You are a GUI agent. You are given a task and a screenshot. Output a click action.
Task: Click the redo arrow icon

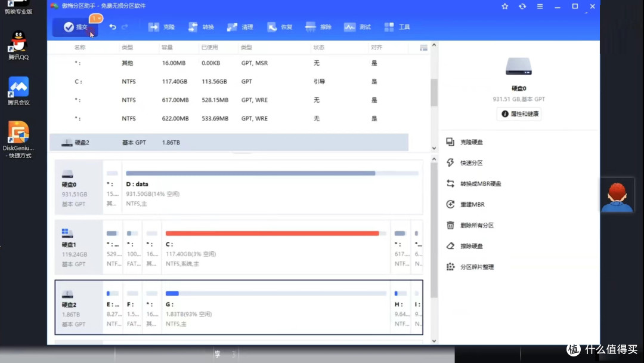(125, 27)
